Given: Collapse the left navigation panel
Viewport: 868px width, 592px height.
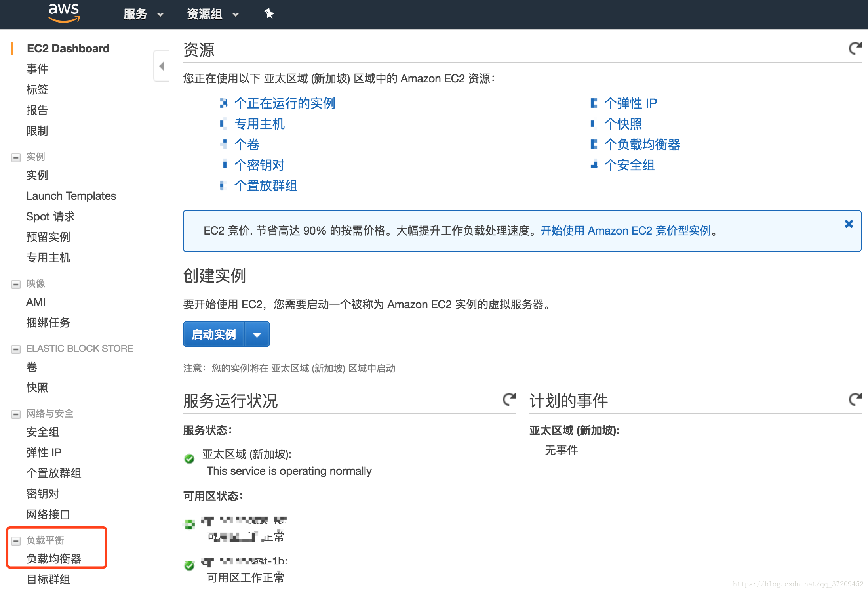Looking at the screenshot, I should point(162,66).
